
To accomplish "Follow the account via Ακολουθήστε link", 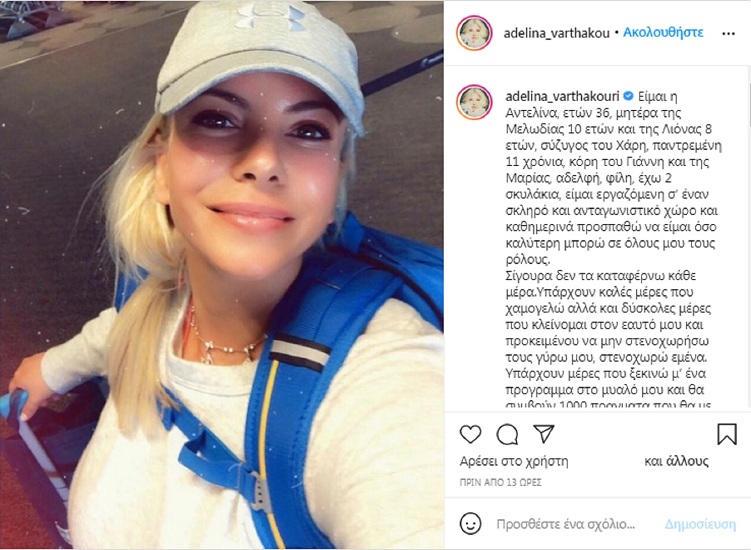I will click(663, 33).
